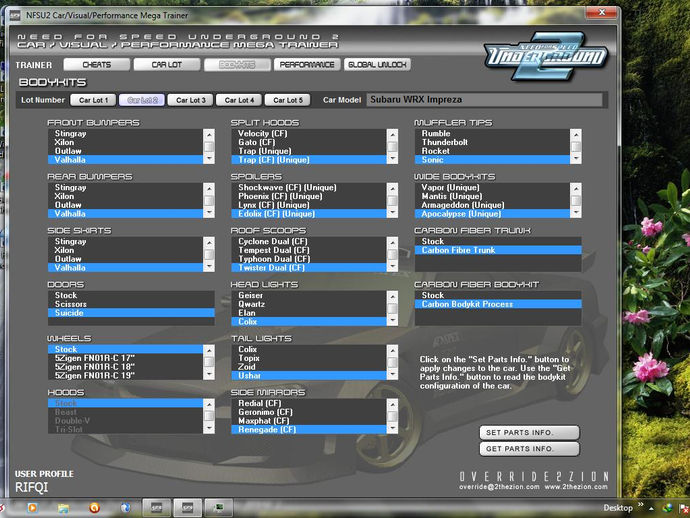Image resolution: width=690 pixels, height=518 pixels.
Task: Show hidden tray icons arrow
Action: (651, 508)
